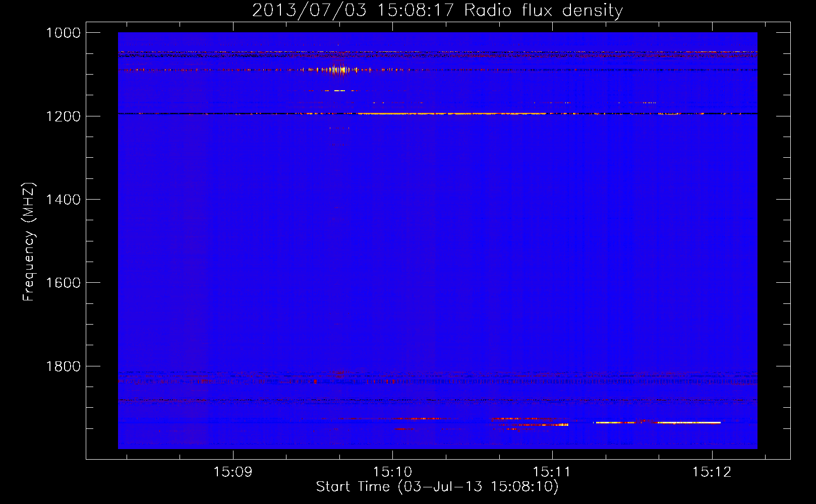Screen dimensions: 816x504
Task: Click the 15:12 time tick label
Action: (x=712, y=472)
